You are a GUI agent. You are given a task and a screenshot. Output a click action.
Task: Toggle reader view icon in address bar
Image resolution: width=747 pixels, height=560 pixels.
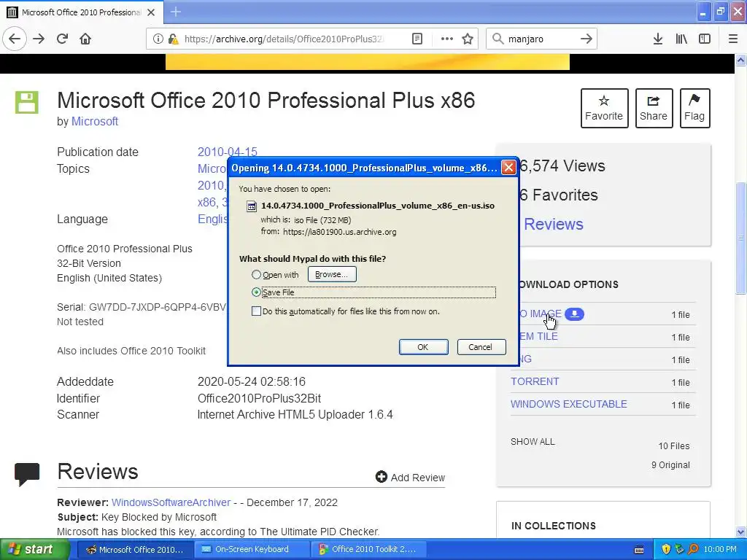pos(417,39)
